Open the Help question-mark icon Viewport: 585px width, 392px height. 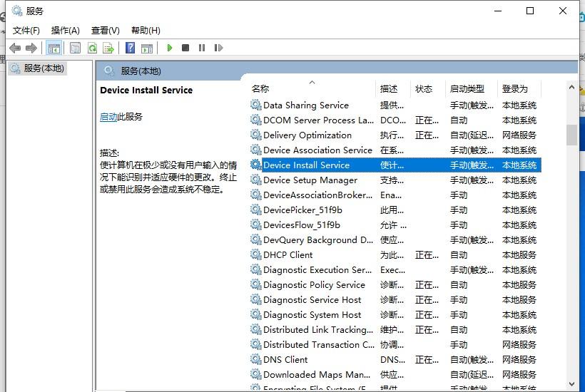tap(131, 48)
